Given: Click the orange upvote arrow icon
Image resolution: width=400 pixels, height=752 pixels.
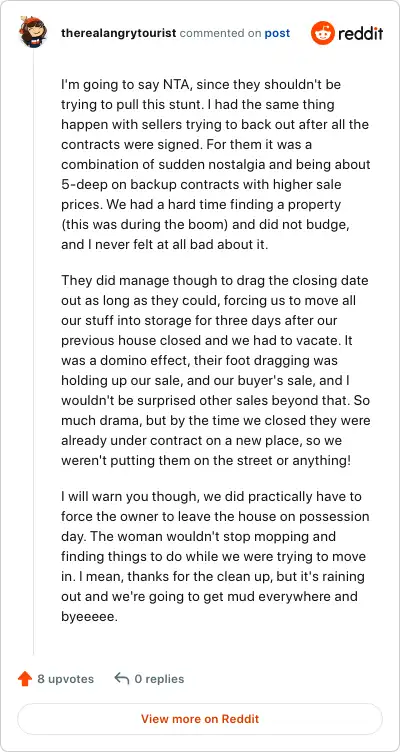Looking at the screenshot, I should click(24, 679).
